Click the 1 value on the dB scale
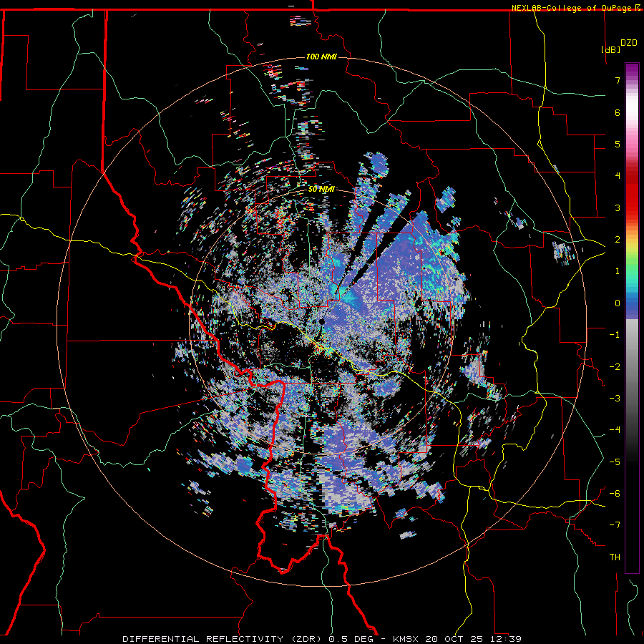 pyautogui.click(x=618, y=271)
